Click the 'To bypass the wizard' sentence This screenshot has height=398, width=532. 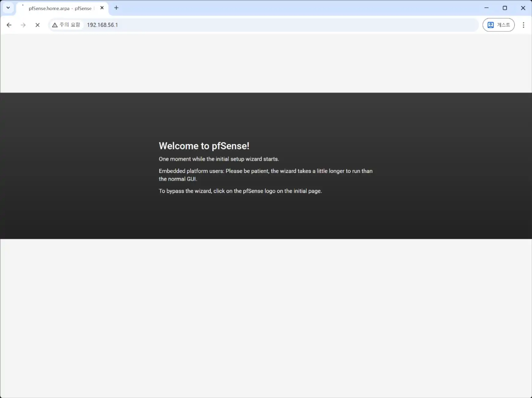[x=240, y=191]
